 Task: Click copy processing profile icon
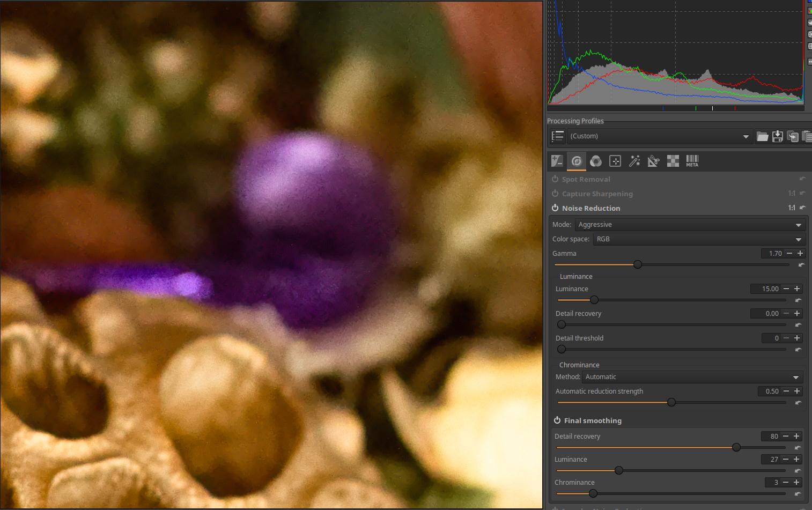[792, 137]
